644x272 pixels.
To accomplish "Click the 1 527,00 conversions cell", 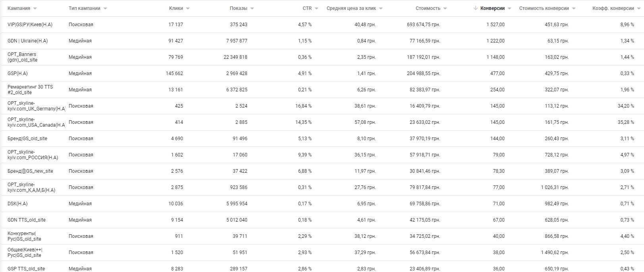I will (x=496, y=25).
